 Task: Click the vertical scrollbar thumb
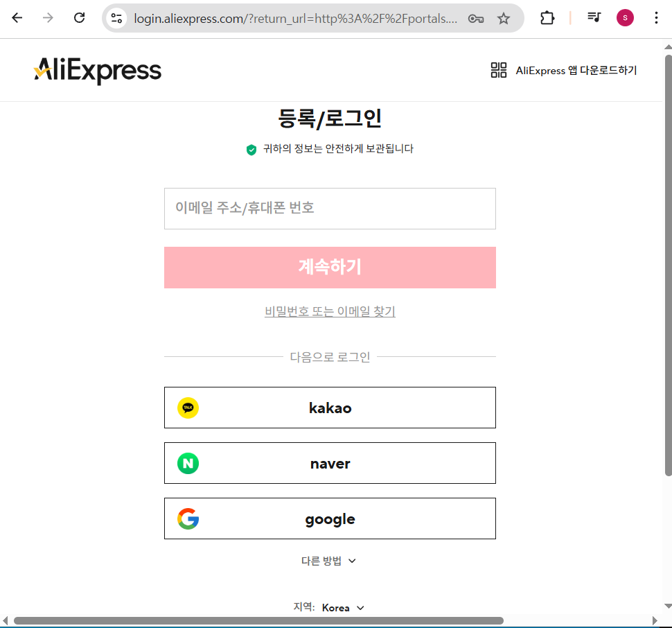[668, 265]
